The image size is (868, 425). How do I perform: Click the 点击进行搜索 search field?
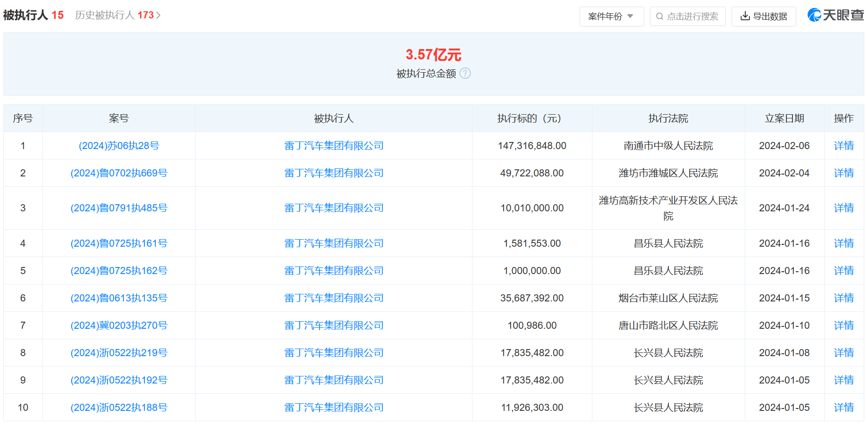point(688,17)
